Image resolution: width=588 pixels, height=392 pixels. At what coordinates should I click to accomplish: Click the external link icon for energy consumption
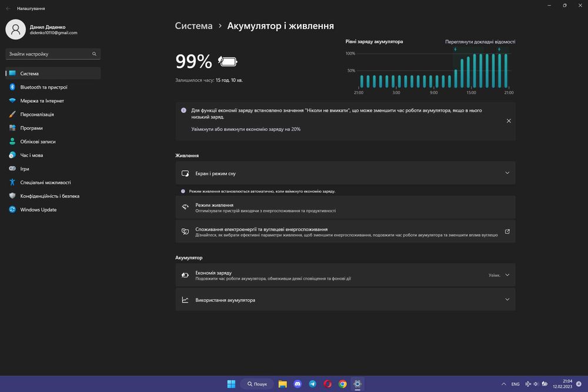(x=507, y=232)
